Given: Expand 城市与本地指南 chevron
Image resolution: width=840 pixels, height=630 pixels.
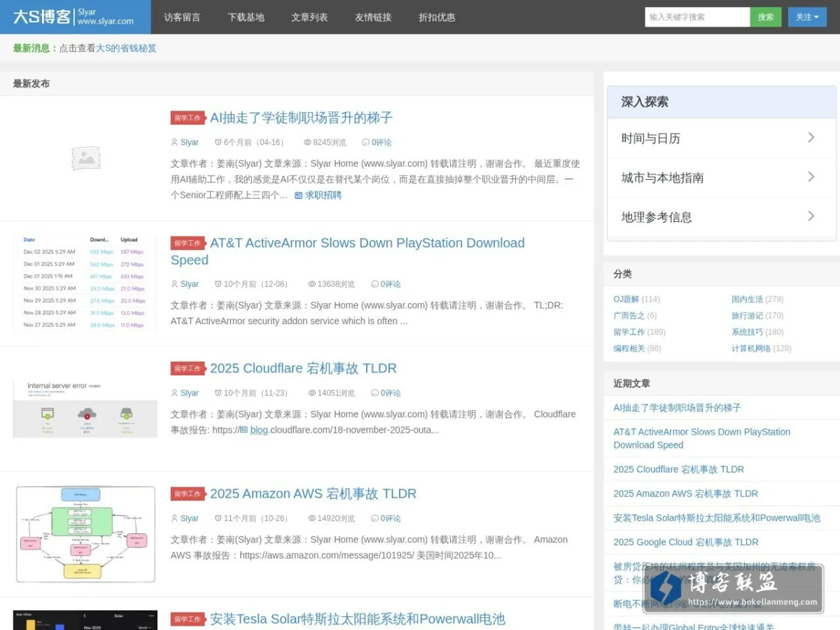Looking at the screenshot, I should tap(811, 176).
